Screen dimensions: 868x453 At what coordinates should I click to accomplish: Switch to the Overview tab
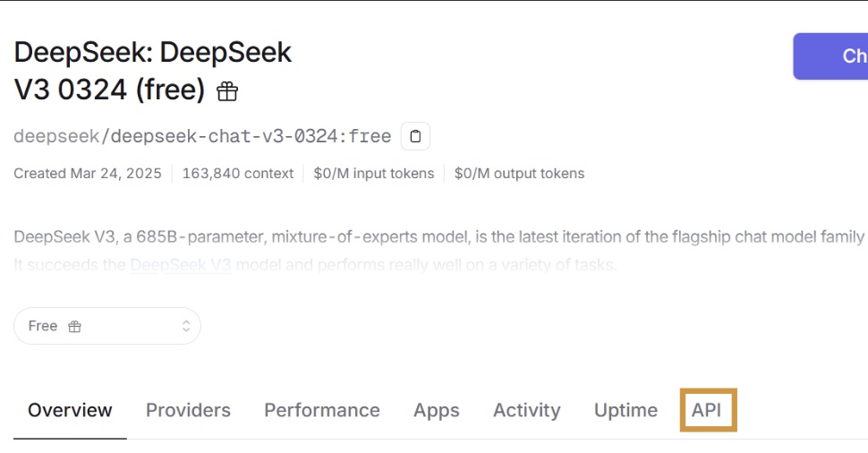(70, 410)
